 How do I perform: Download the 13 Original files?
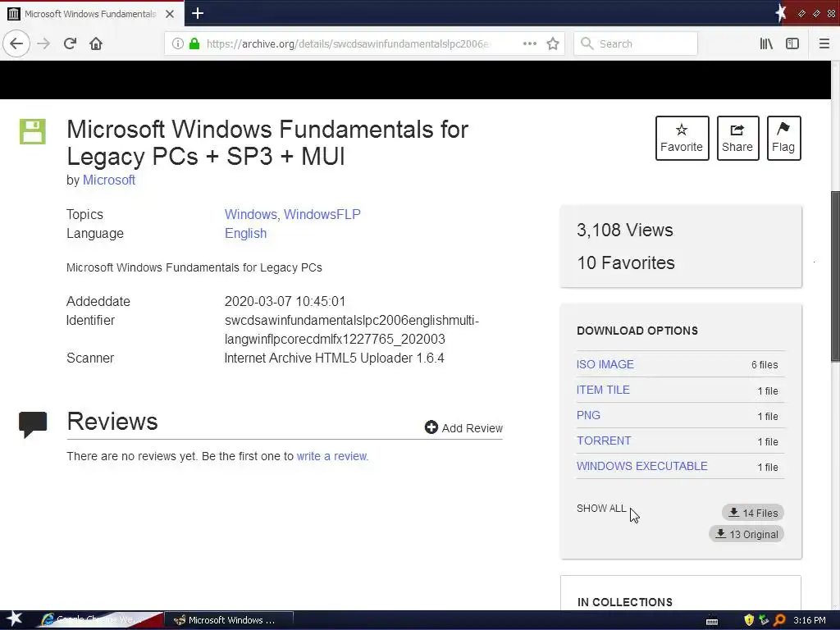tap(746, 534)
